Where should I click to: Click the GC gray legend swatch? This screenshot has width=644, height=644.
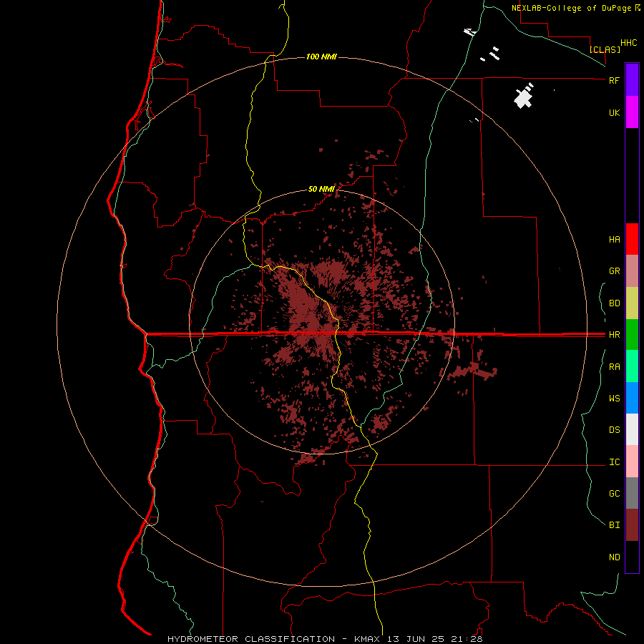(632, 493)
